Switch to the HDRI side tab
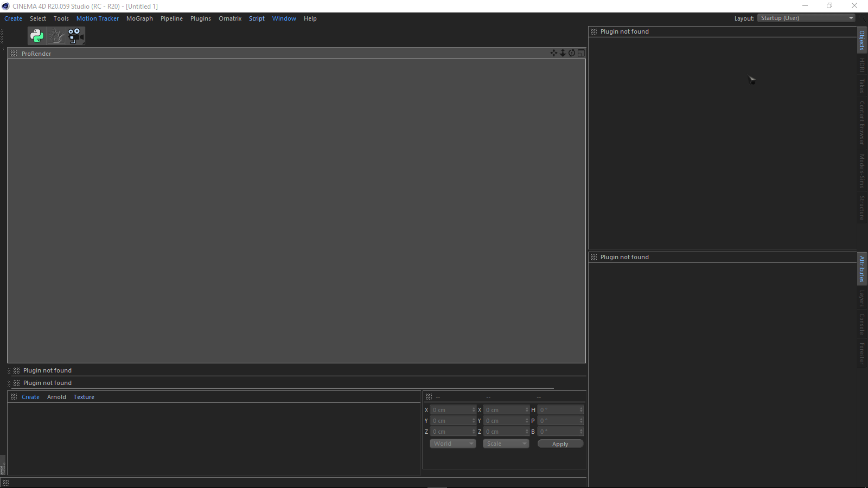The height and width of the screenshot is (488, 868). (862, 65)
